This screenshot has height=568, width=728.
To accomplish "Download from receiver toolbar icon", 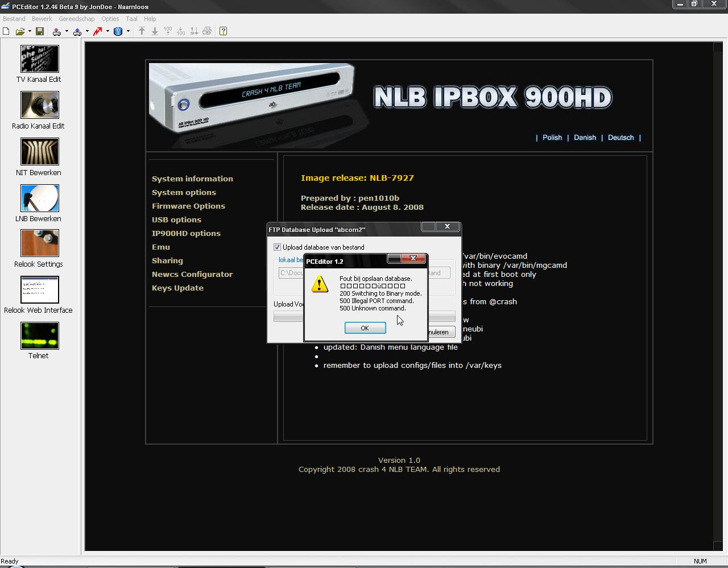I will click(x=57, y=31).
